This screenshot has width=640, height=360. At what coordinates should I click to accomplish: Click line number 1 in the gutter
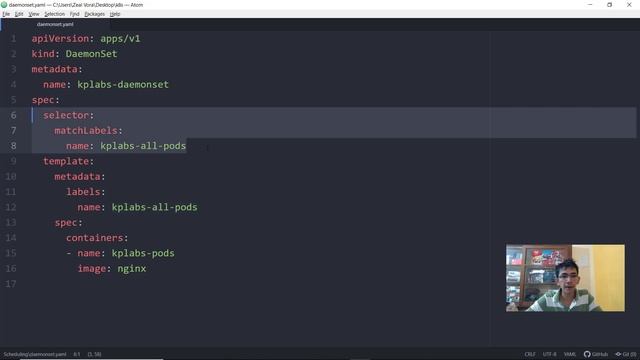tap(13, 39)
